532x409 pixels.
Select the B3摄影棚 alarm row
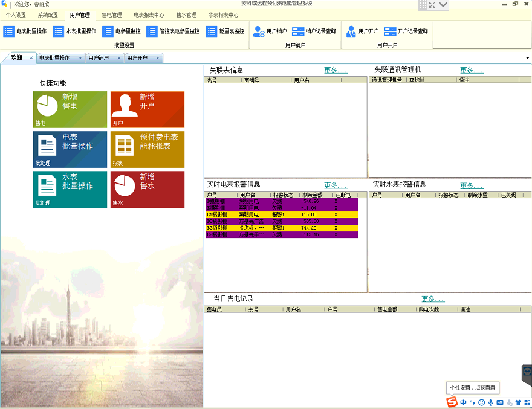coord(282,222)
